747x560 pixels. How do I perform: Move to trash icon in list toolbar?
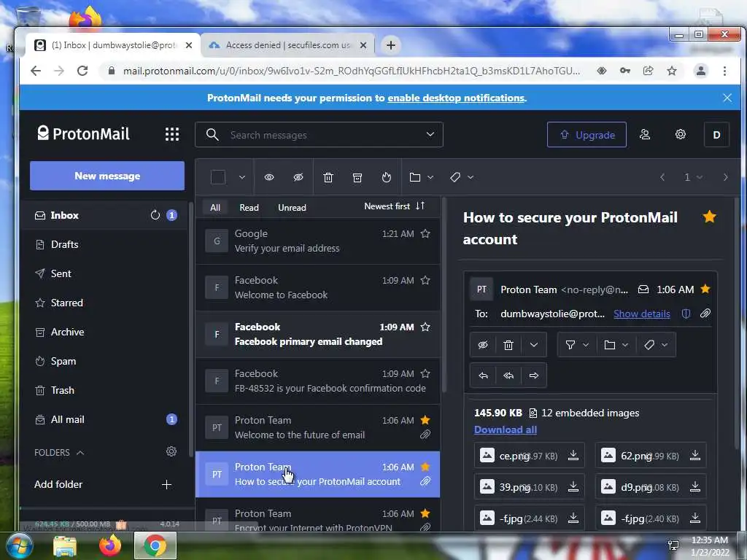(328, 177)
